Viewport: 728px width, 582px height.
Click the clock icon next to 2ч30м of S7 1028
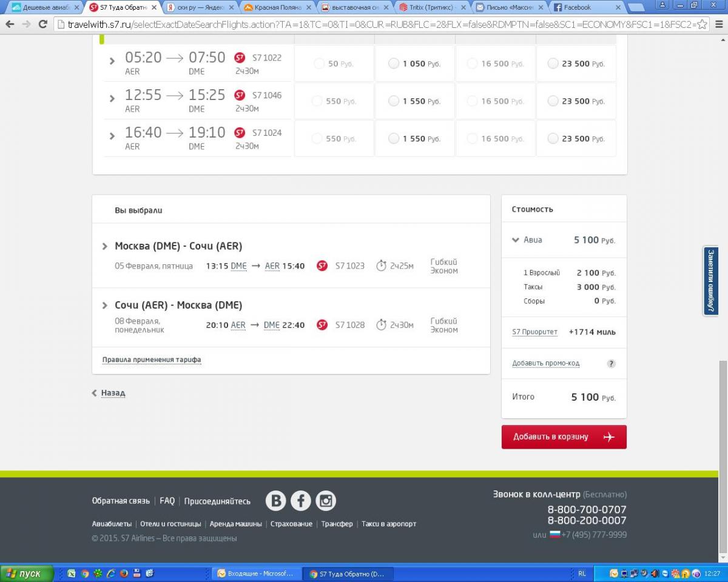381,325
